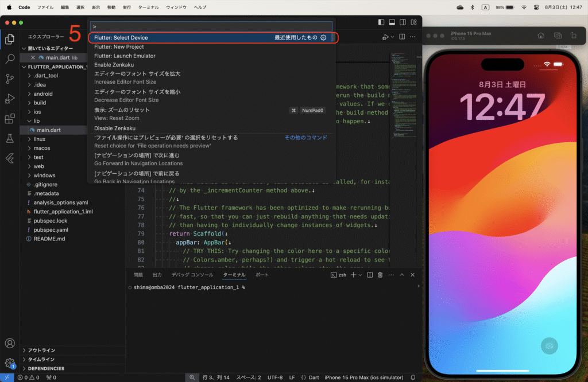Split the terminal pane
The width and height of the screenshot is (588, 382).
[370, 275]
